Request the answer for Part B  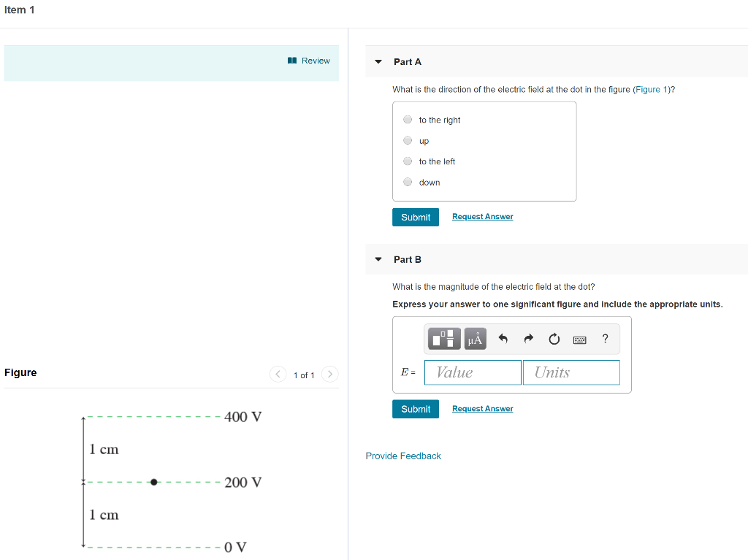click(x=482, y=408)
